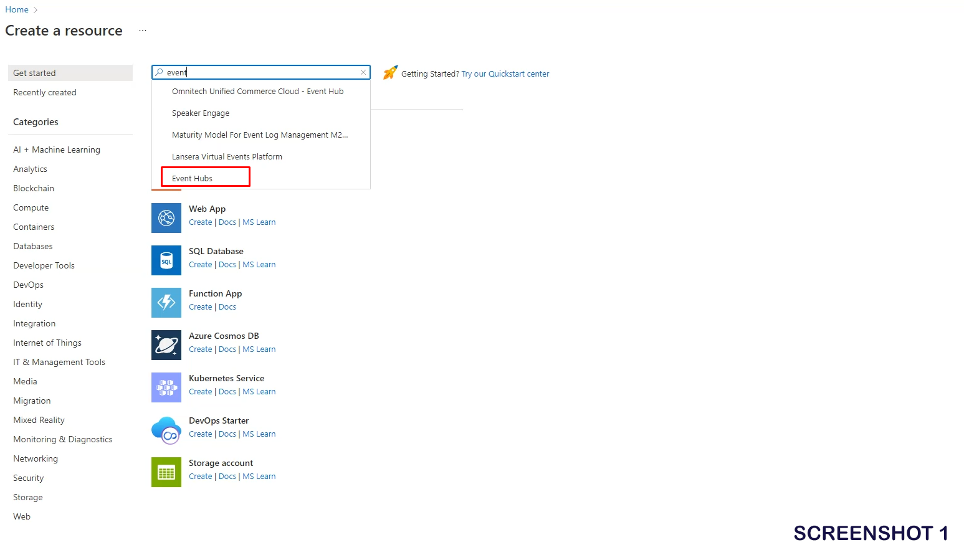
Task: Open the DevOps Starter cloud icon
Action: pyautogui.click(x=166, y=430)
